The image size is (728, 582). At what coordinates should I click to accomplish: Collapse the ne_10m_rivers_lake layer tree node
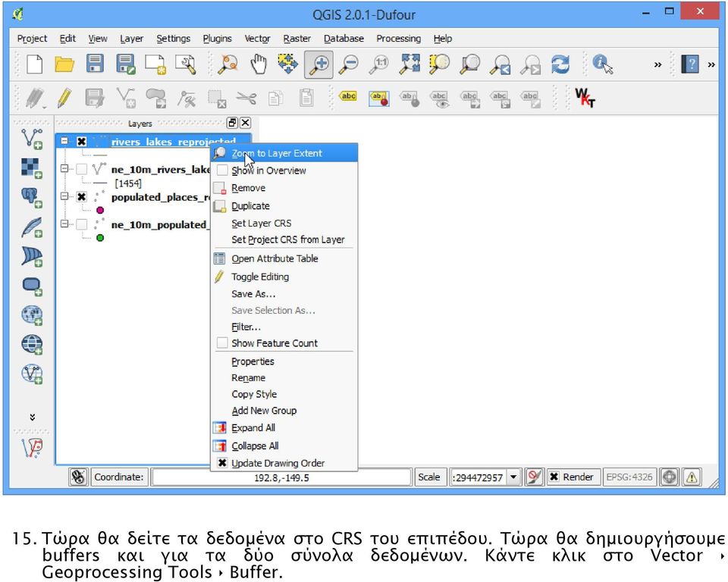tap(64, 168)
